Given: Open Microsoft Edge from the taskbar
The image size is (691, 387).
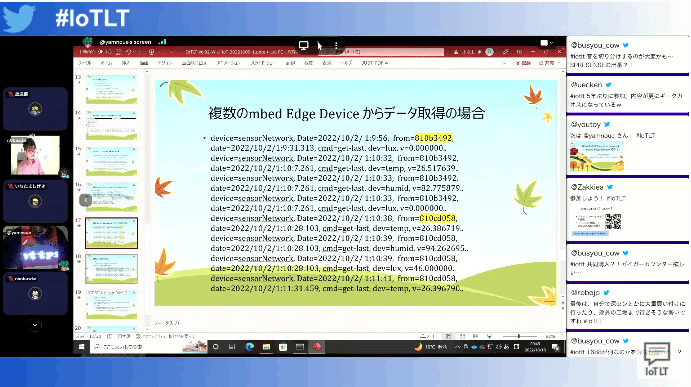Looking at the screenshot, I should [249, 347].
